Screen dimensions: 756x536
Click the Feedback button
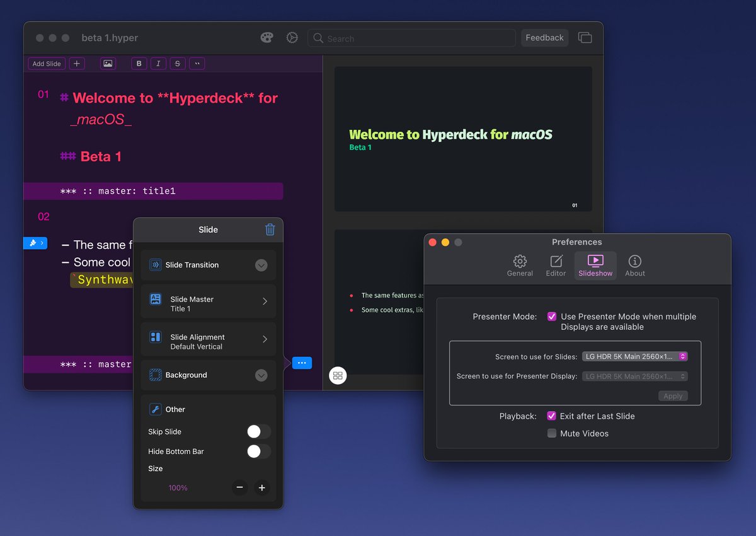[x=544, y=38]
